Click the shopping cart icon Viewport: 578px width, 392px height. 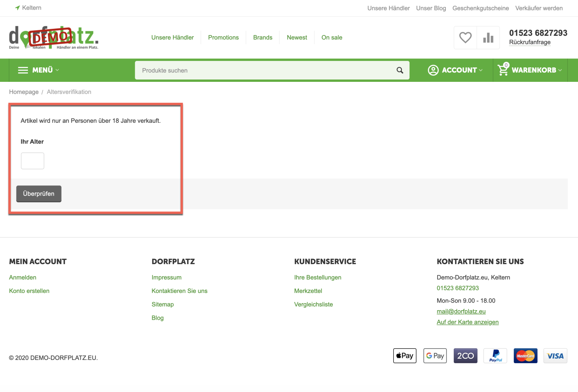(x=503, y=69)
